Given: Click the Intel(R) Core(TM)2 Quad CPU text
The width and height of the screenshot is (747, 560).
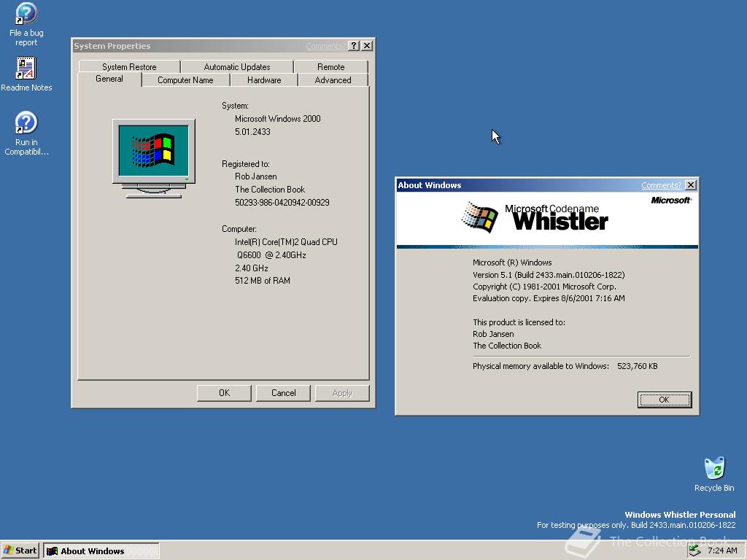Looking at the screenshot, I should tap(286, 242).
